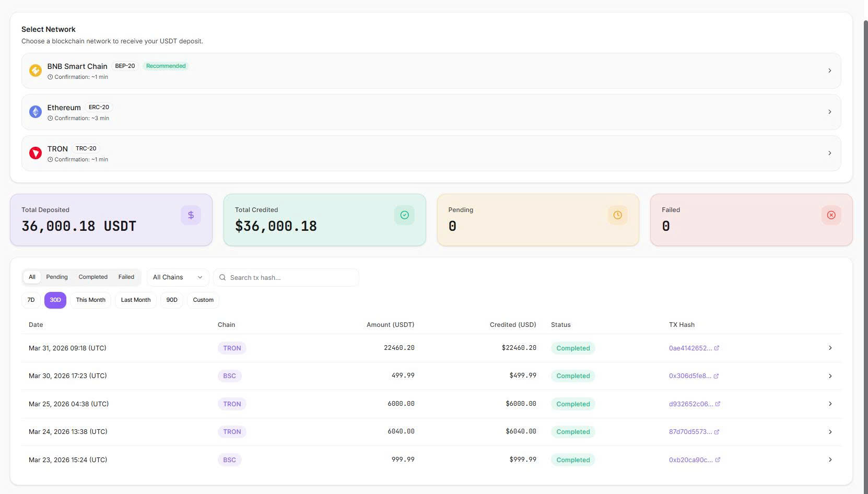Select the 7D time range filter

(31, 300)
